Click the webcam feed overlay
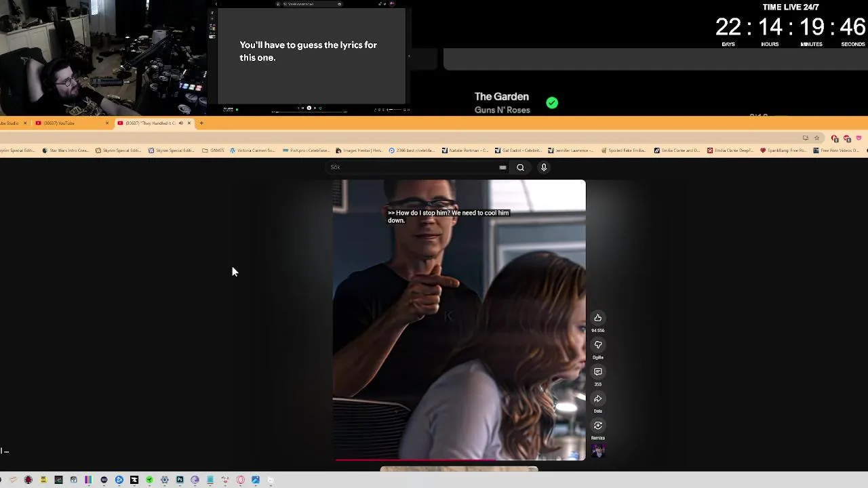 coord(103,58)
